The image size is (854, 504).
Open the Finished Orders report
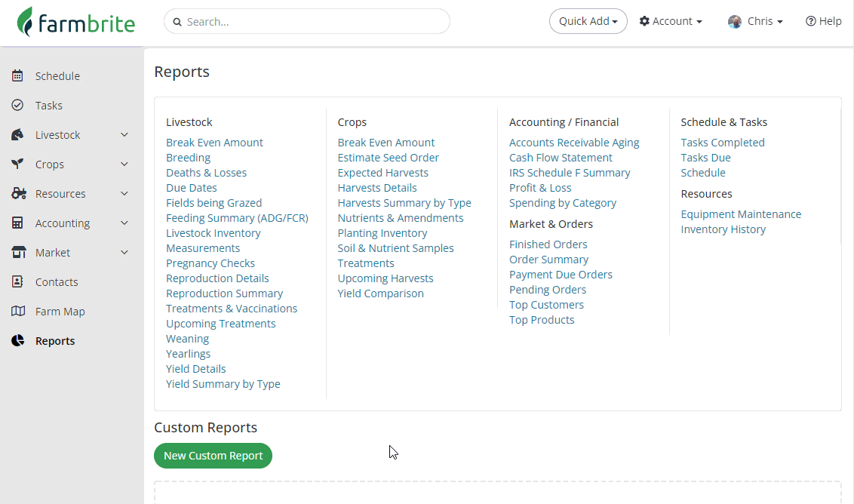pos(548,244)
